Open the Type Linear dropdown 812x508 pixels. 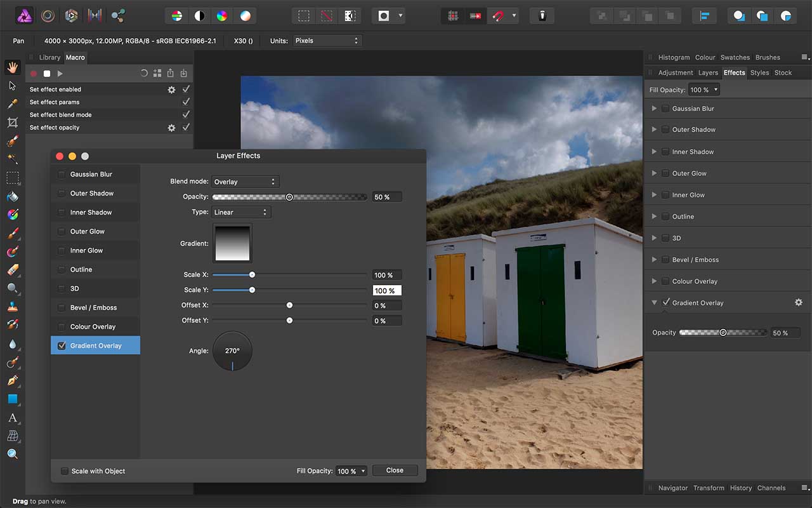pyautogui.click(x=242, y=212)
